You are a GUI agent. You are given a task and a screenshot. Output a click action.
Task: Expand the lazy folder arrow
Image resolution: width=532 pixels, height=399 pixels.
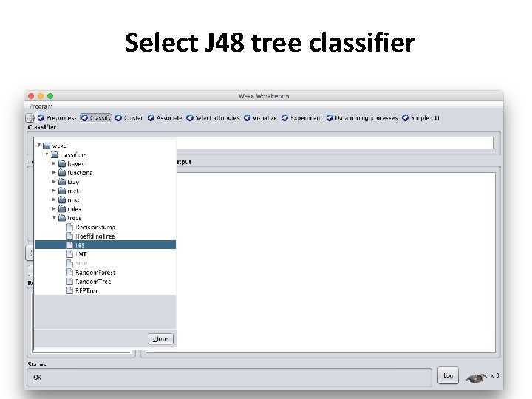tap(54, 182)
